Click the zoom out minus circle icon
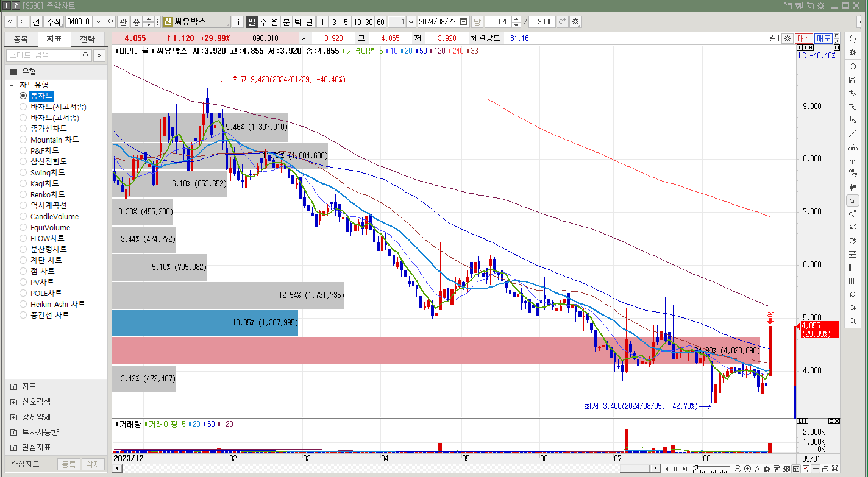868x477 pixels. point(738,468)
